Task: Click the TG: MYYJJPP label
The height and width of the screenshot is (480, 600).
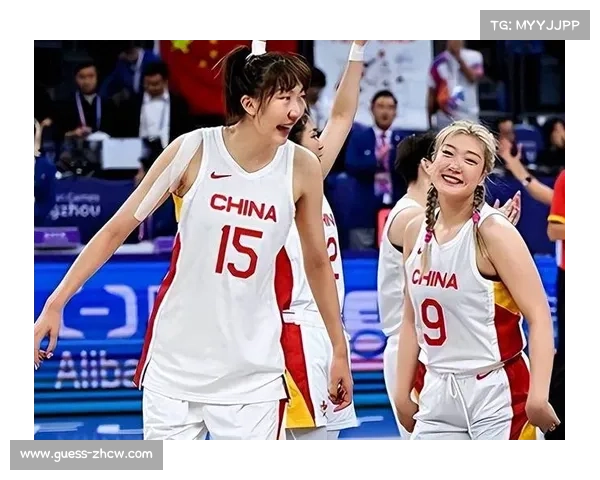Action: (535, 25)
